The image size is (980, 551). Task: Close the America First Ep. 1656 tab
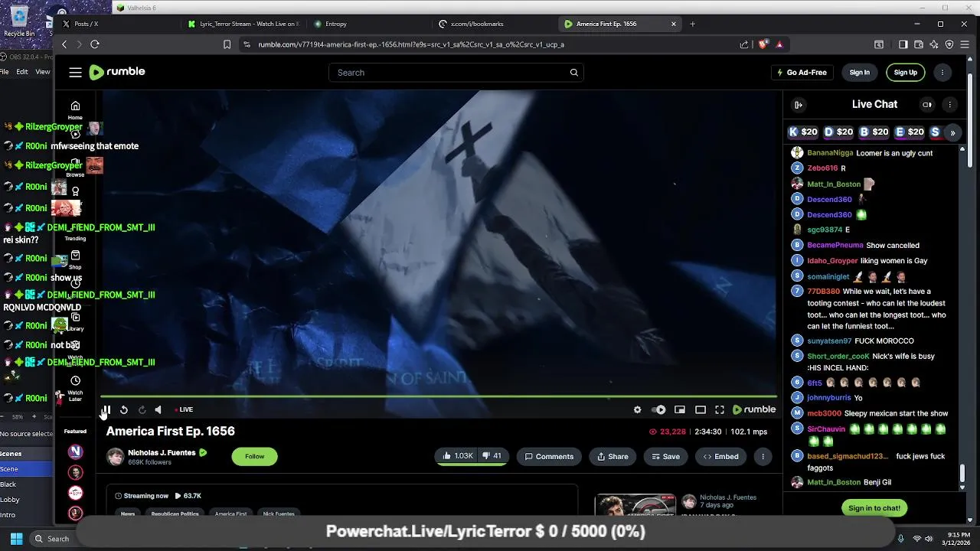pyautogui.click(x=674, y=24)
